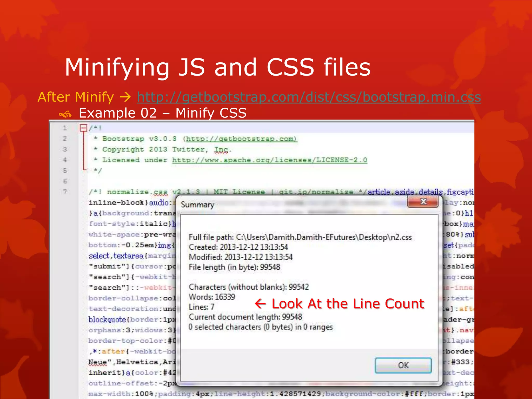Click the getbootstrap.com link in code
Image resolution: width=532 pixels, height=399 pixels.
click(x=241, y=139)
